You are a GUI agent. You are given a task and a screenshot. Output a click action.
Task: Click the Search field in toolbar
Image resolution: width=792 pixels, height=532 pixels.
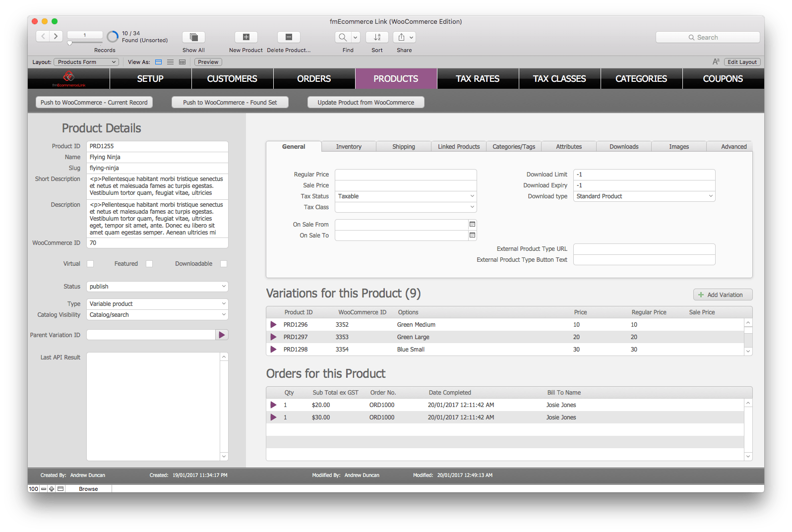coord(708,37)
